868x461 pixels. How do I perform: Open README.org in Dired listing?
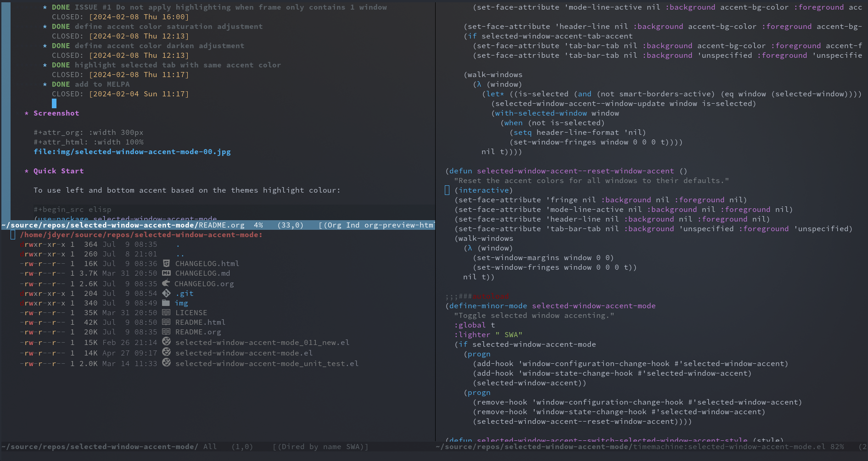(x=198, y=332)
